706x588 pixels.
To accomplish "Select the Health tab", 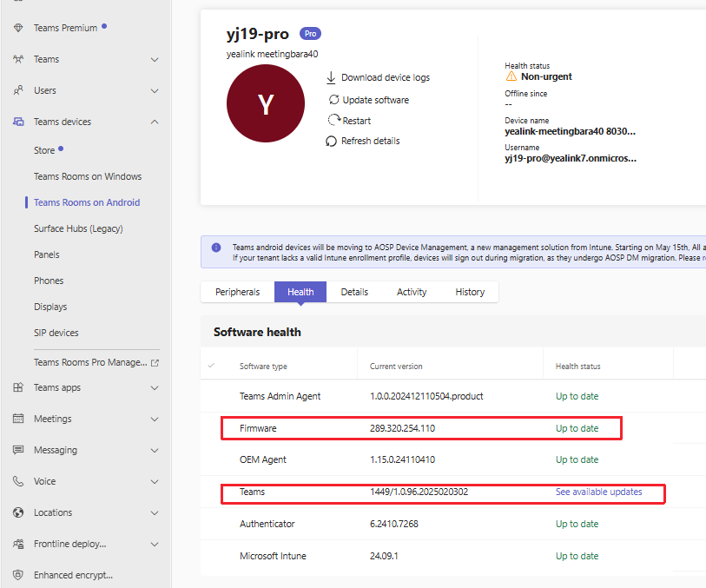I will click(x=300, y=292).
